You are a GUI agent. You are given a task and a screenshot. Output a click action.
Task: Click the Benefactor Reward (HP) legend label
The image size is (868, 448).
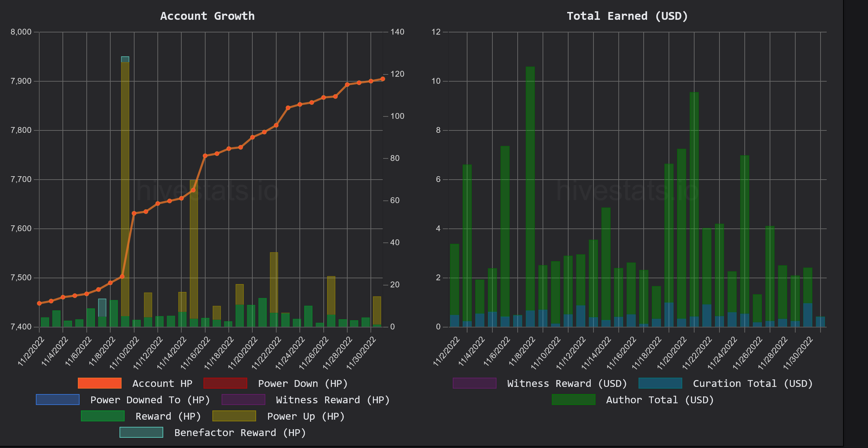point(240,433)
